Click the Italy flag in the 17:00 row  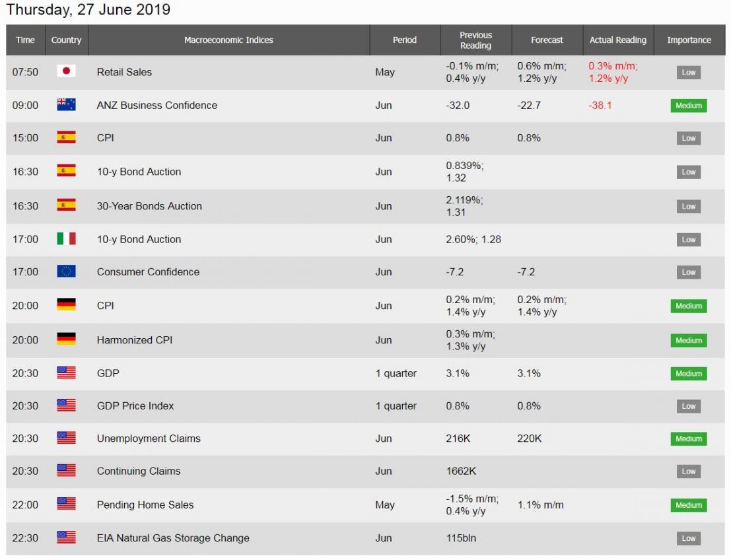[66, 239]
